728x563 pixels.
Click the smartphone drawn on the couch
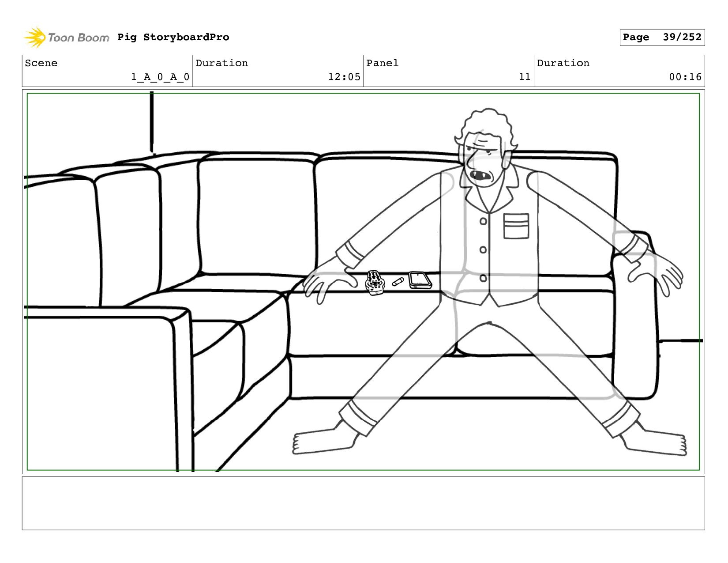click(420, 280)
